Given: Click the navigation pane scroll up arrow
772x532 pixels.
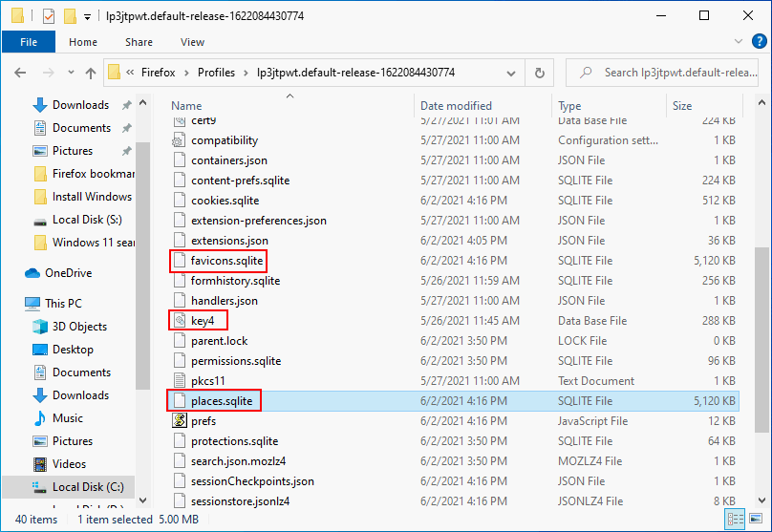Looking at the screenshot, I should [x=142, y=103].
